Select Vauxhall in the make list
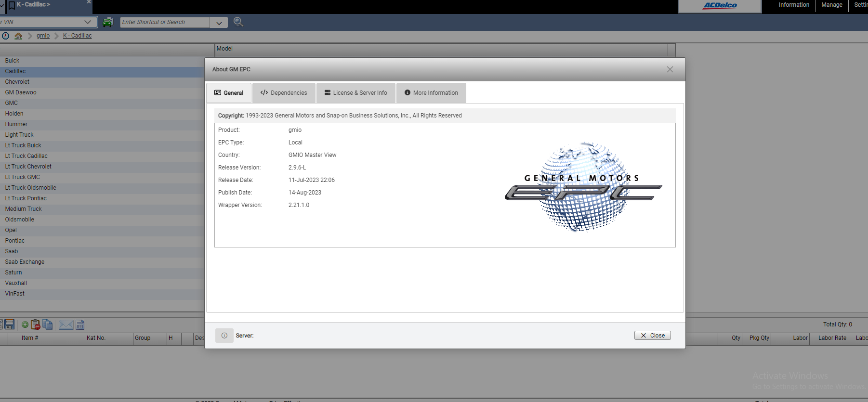Viewport: 868px width, 402px height. pos(102,283)
